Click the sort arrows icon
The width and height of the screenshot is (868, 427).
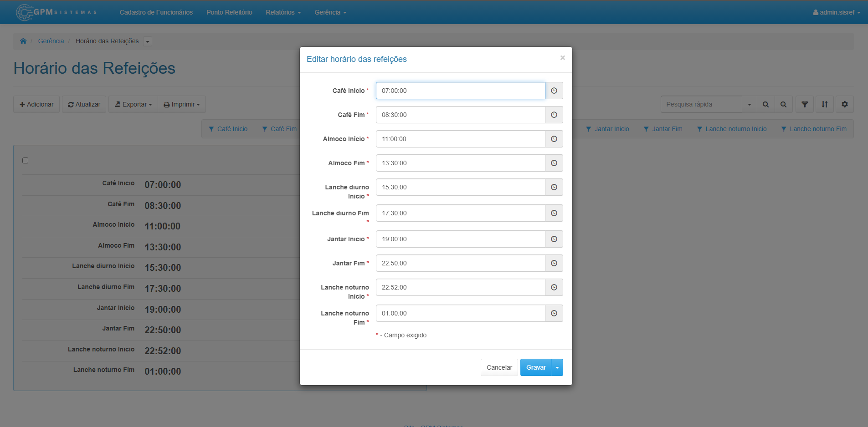(x=825, y=104)
